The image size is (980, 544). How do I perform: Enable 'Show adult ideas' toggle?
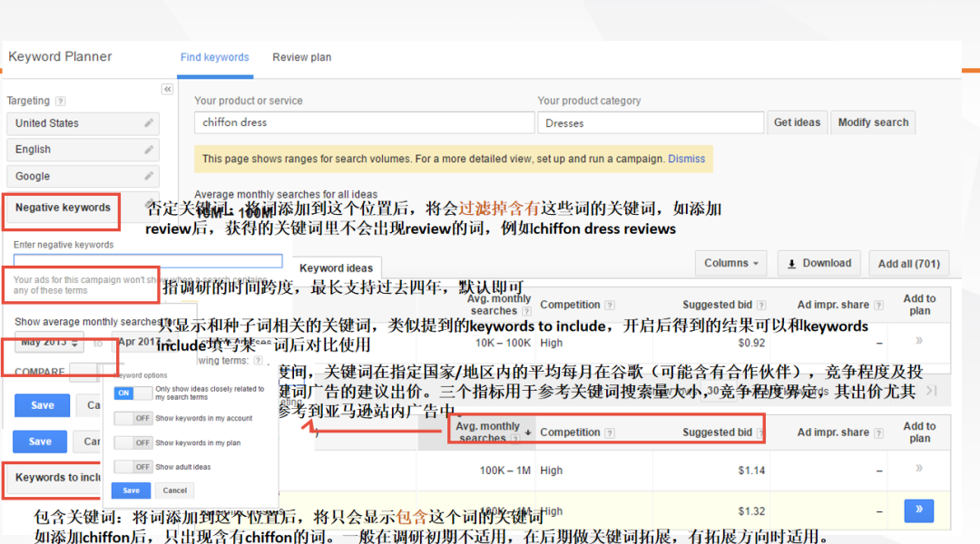click(133, 467)
